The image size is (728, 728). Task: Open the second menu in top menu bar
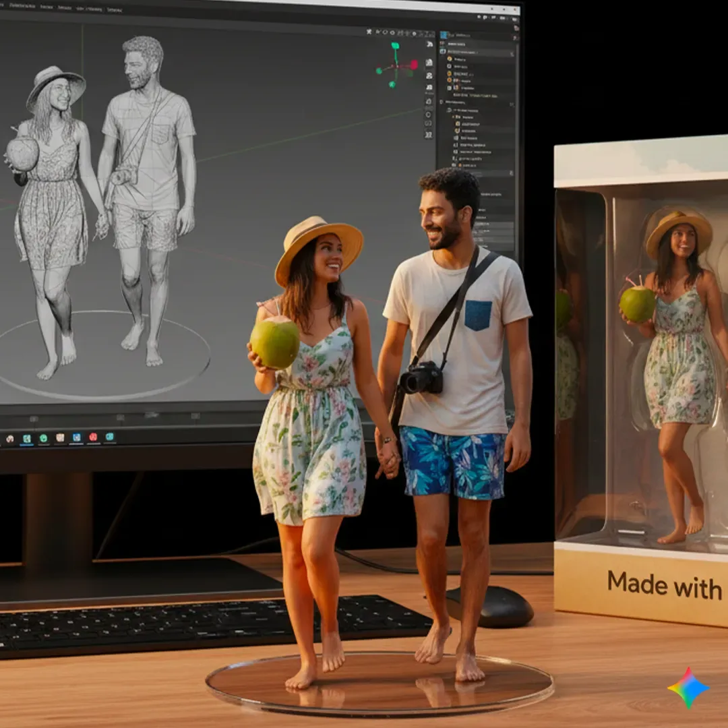point(47,7)
